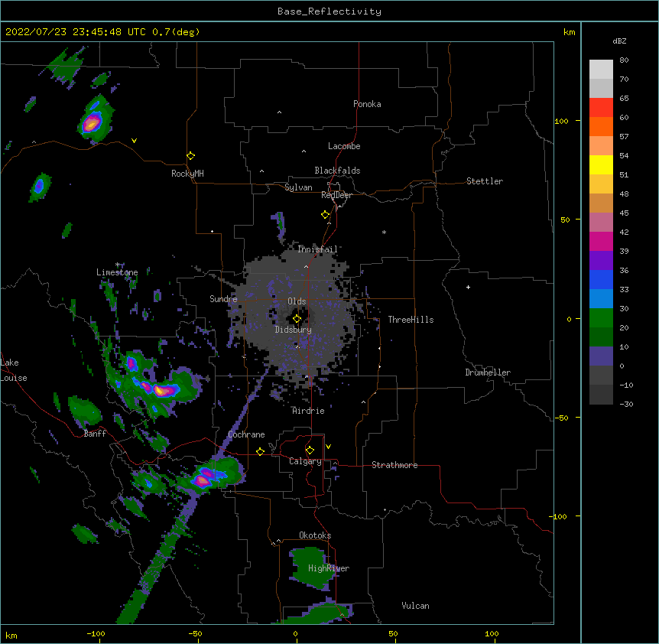Click the Sylvan label

pyautogui.click(x=298, y=187)
